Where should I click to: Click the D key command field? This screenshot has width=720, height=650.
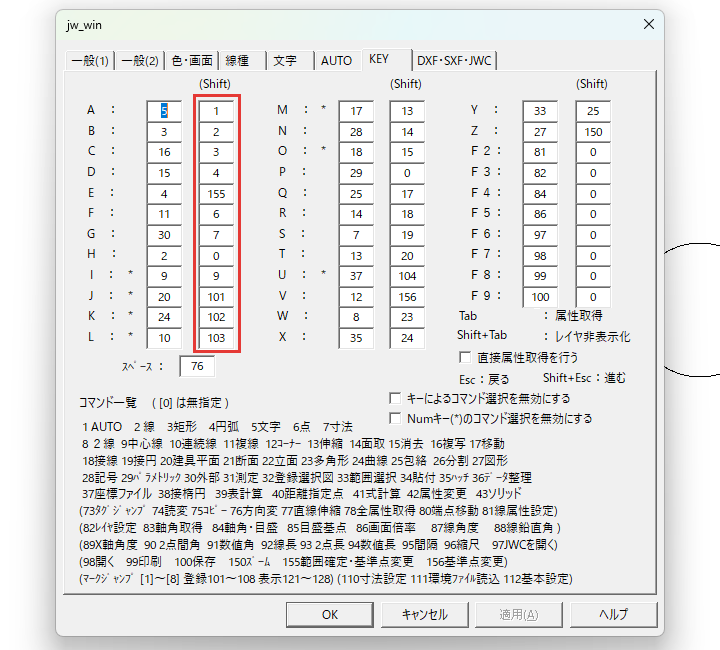tap(164, 173)
